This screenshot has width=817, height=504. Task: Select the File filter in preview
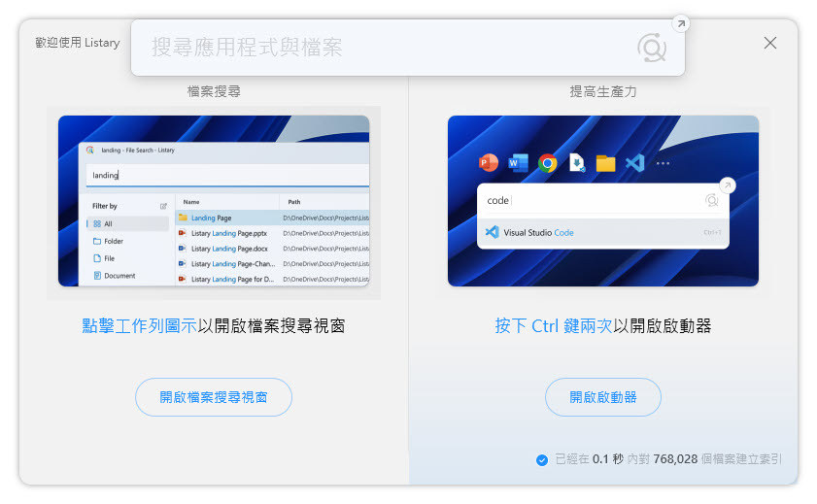[127, 258]
